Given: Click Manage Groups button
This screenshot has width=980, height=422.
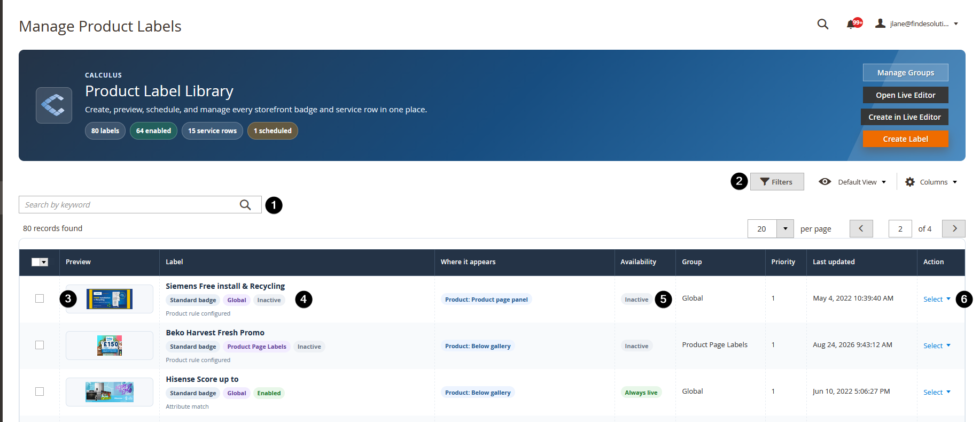Looking at the screenshot, I should tap(906, 73).
